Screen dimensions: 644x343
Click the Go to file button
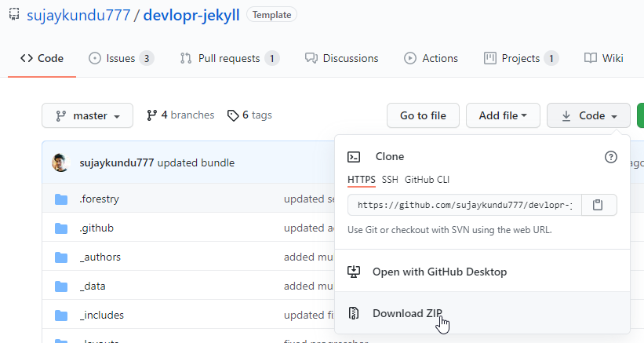pos(423,115)
